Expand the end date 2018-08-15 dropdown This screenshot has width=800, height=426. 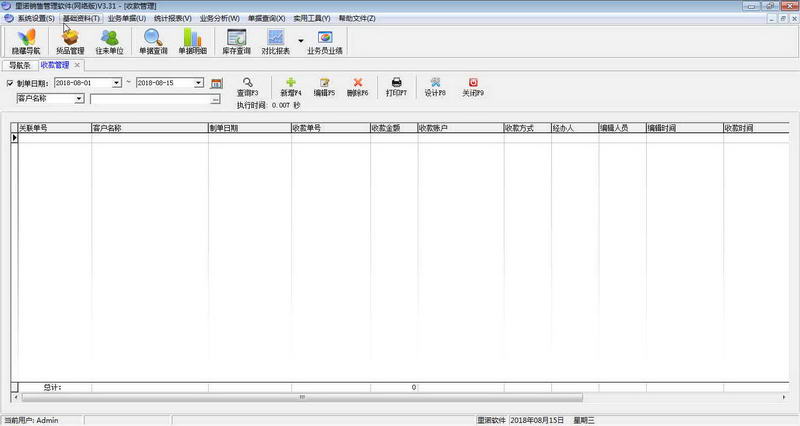pos(199,83)
